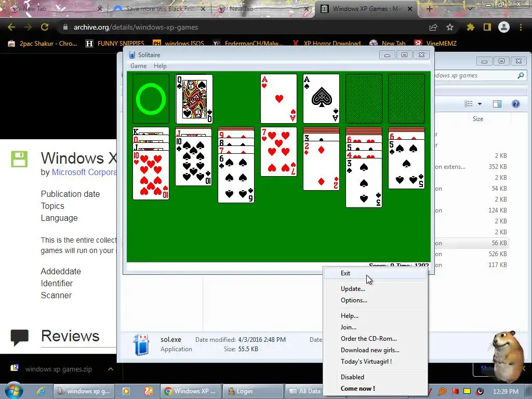
Task: Select Disabled in the context menu
Action: (375, 377)
